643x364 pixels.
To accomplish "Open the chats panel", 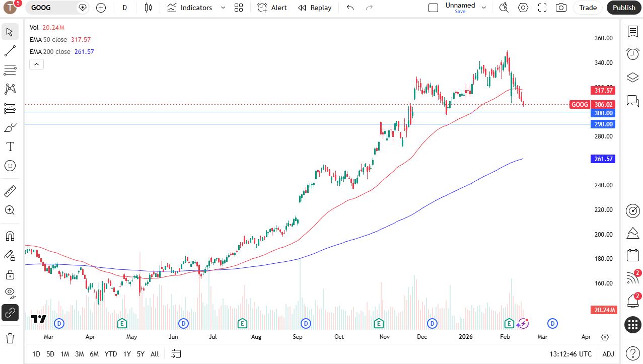I will click(633, 101).
